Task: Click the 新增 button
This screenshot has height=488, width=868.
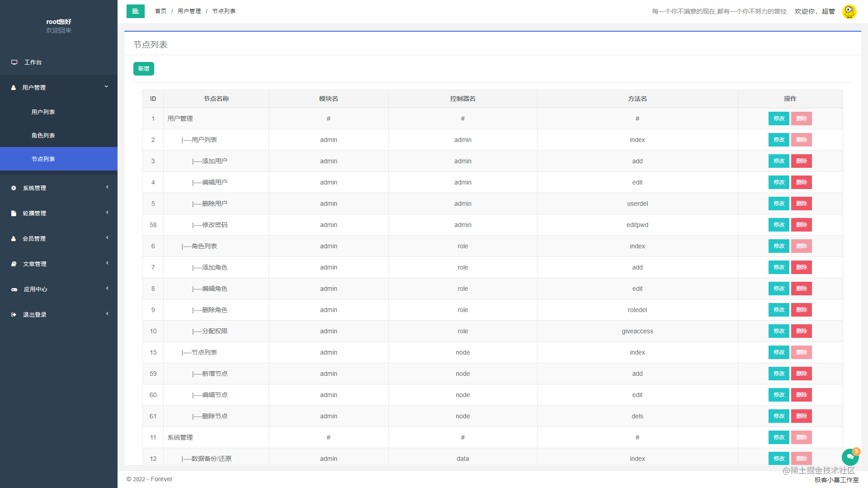Action: click(x=144, y=69)
